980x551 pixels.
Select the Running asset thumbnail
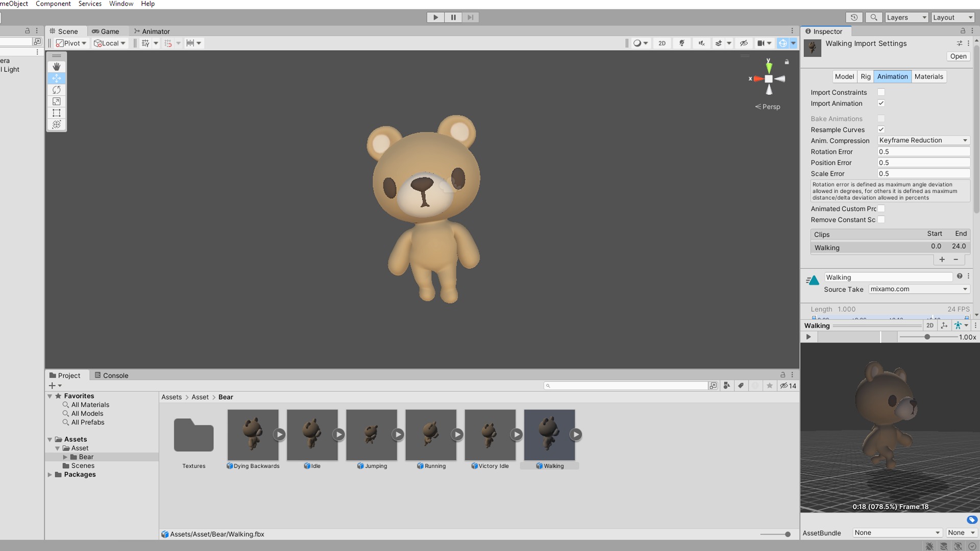pyautogui.click(x=431, y=435)
